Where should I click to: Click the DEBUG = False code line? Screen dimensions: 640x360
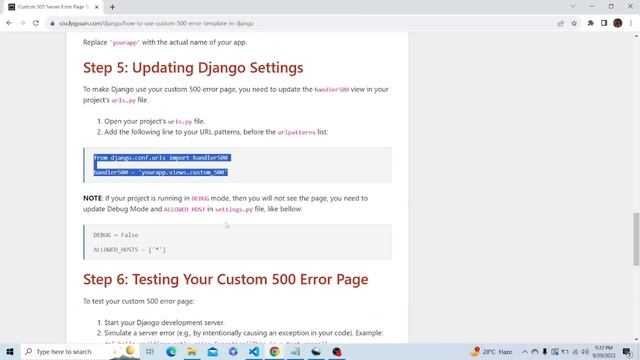click(116, 235)
